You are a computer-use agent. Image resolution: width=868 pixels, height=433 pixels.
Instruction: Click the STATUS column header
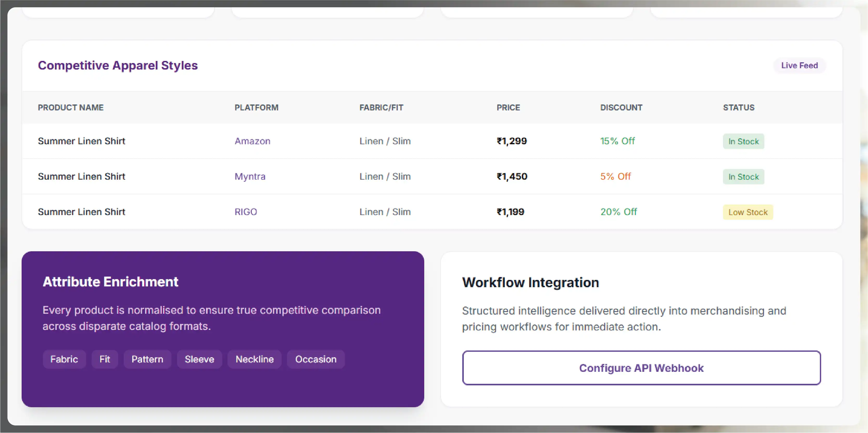click(739, 108)
